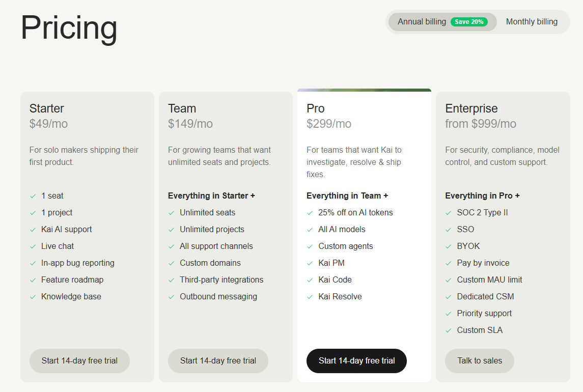Click the Third-party integrations feature text
The image size is (583, 392).
coord(221,279)
